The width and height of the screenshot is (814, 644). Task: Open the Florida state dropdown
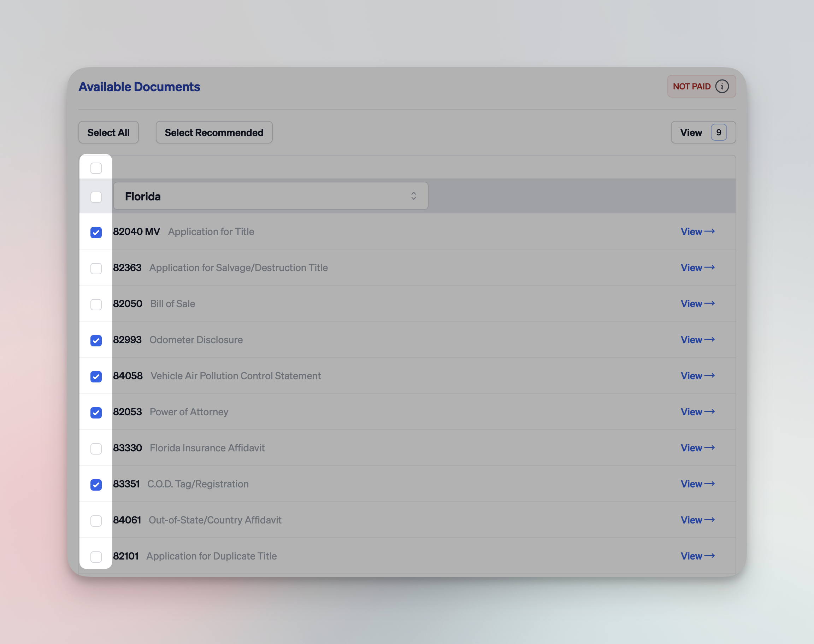271,196
